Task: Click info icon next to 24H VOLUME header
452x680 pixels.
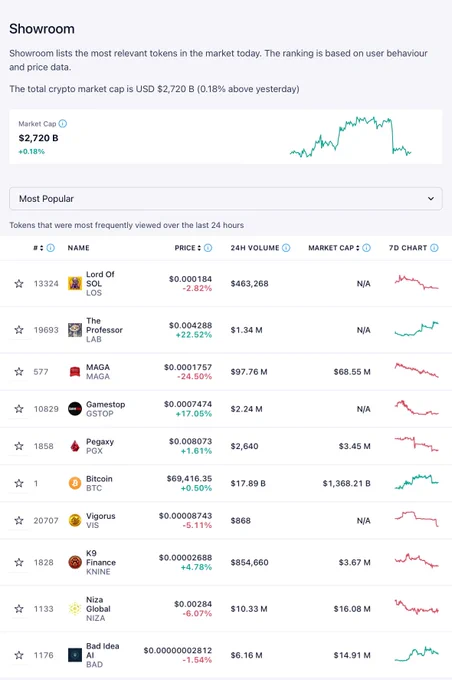Action: (x=286, y=248)
